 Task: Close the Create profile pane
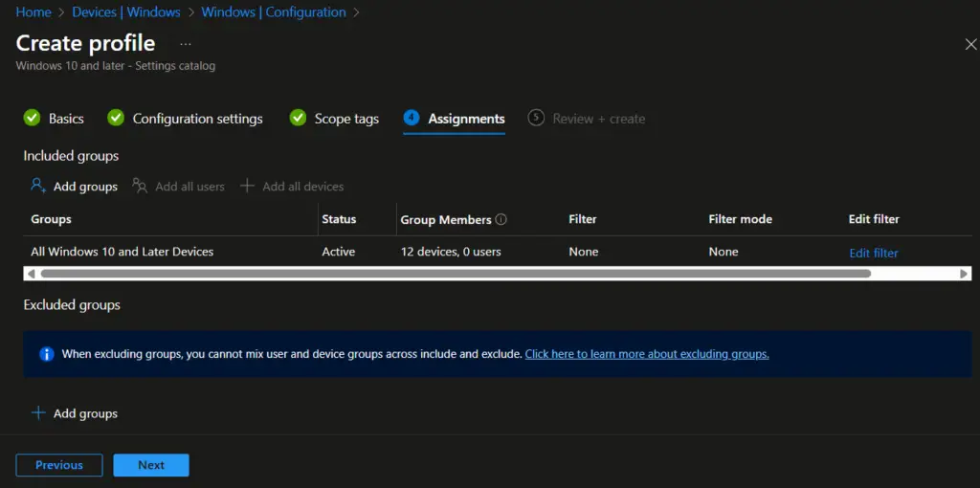pyautogui.click(x=970, y=44)
